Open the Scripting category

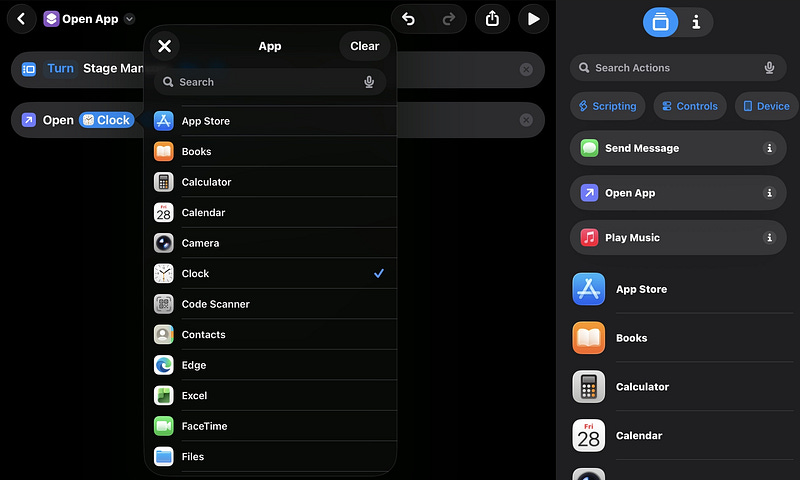tap(608, 106)
